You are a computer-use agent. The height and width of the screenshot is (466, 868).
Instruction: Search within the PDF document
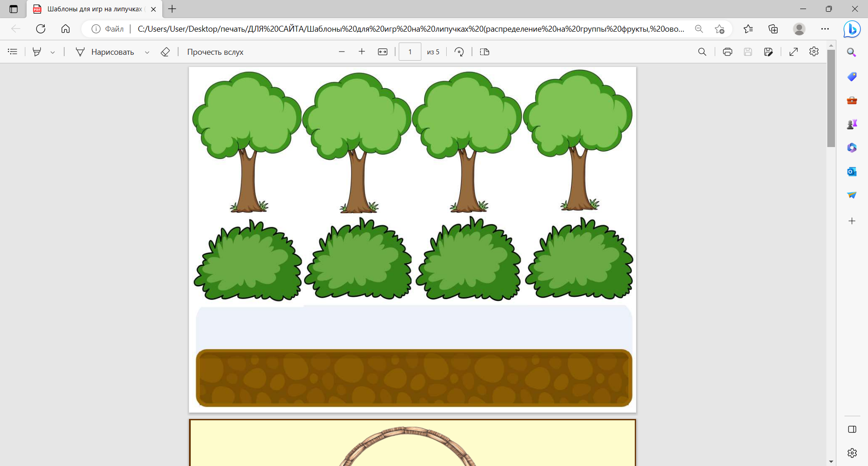click(x=702, y=52)
